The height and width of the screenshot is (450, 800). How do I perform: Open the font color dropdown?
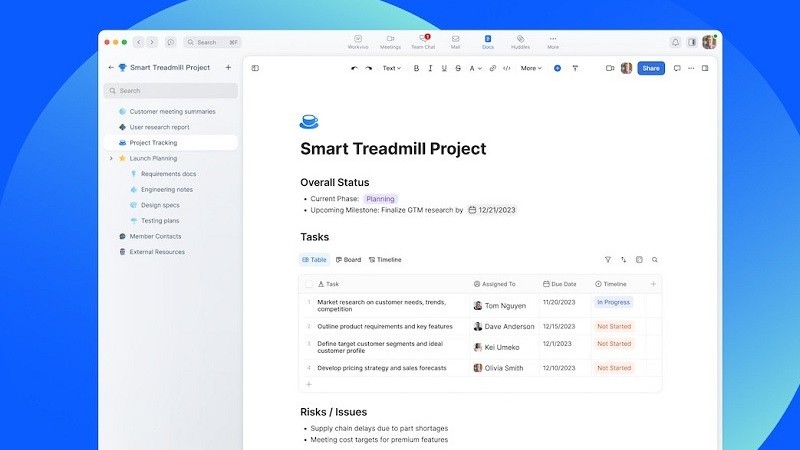pos(475,68)
